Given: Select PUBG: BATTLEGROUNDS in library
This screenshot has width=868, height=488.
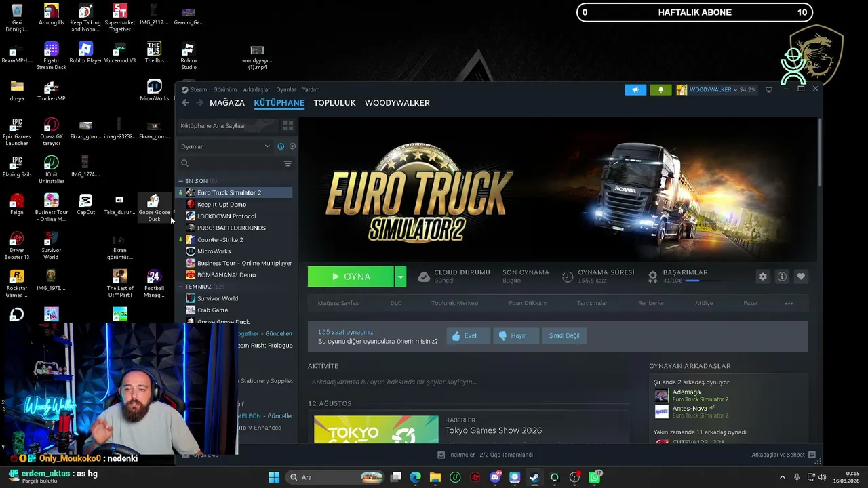Looking at the screenshot, I should (235, 228).
